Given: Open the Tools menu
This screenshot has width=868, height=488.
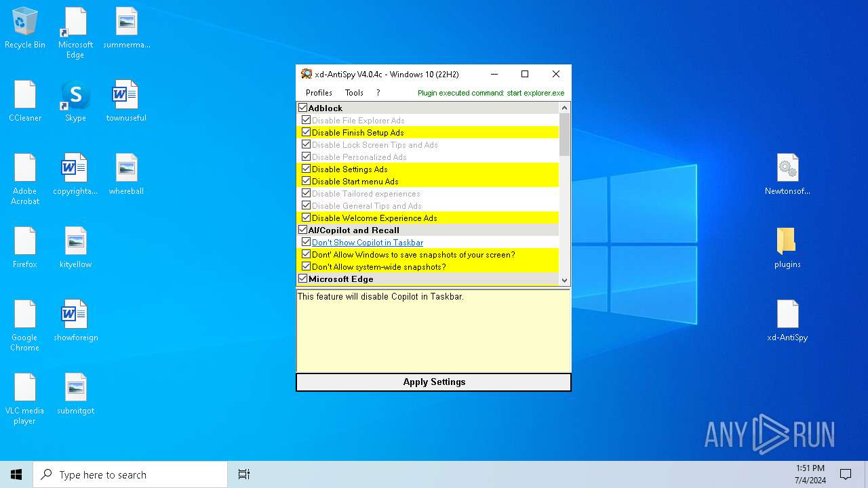Looking at the screenshot, I should pos(354,93).
